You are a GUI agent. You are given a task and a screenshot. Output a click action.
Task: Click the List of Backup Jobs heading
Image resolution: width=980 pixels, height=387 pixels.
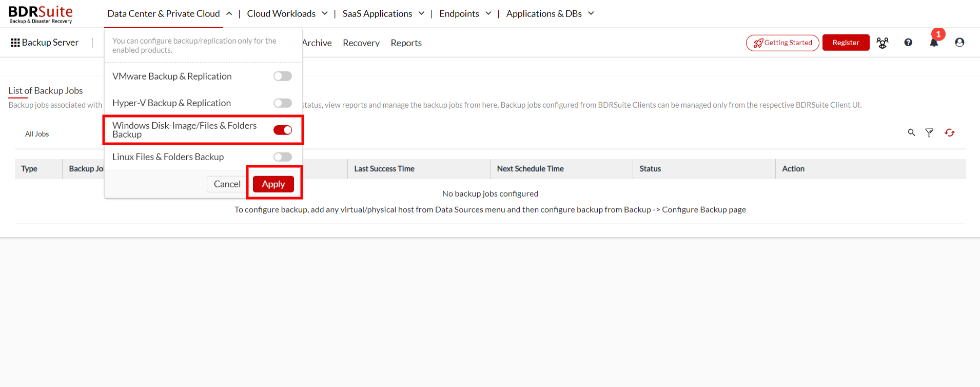point(46,91)
